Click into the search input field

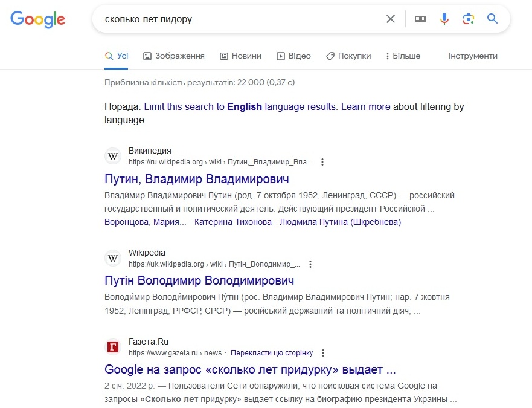pos(242,19)
